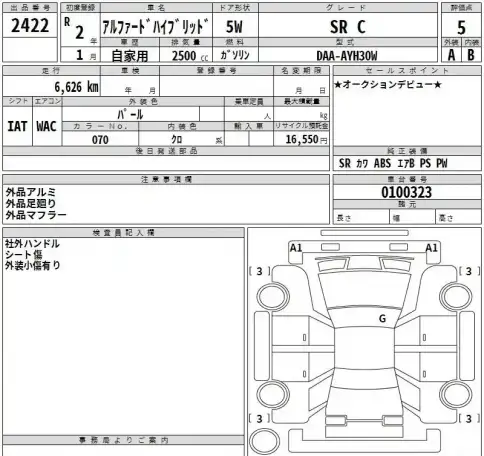Select the model code DAA-AYH30W

click(347, 56)
